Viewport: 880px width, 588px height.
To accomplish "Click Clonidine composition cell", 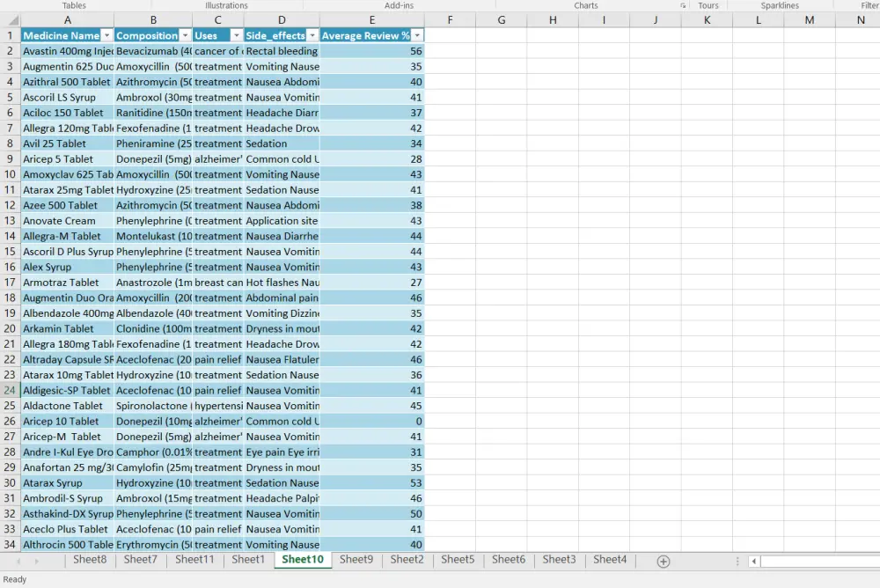I will [153, 328].
